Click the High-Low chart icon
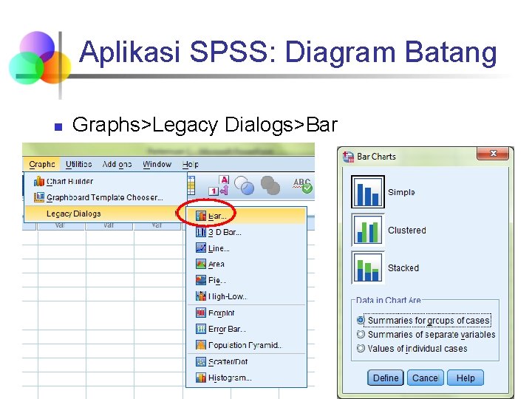This screenshot has height=399, width=532. click(x=201, y=296)
